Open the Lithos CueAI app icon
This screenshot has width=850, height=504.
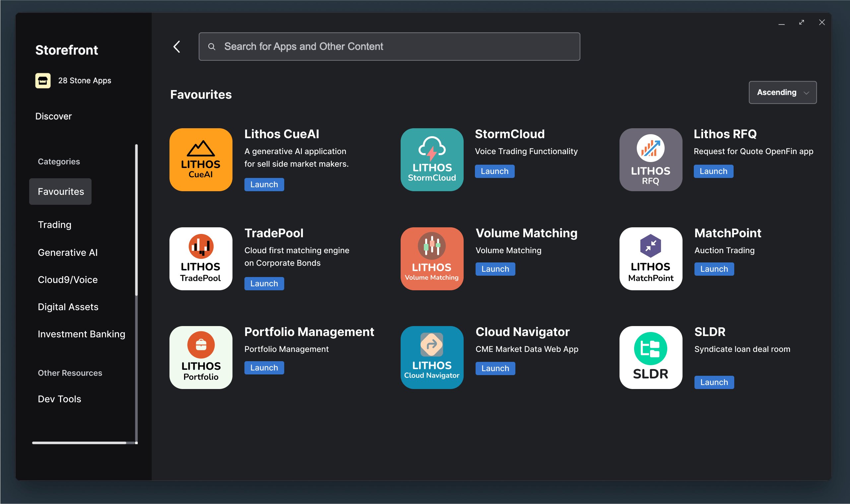click(201, 160)
